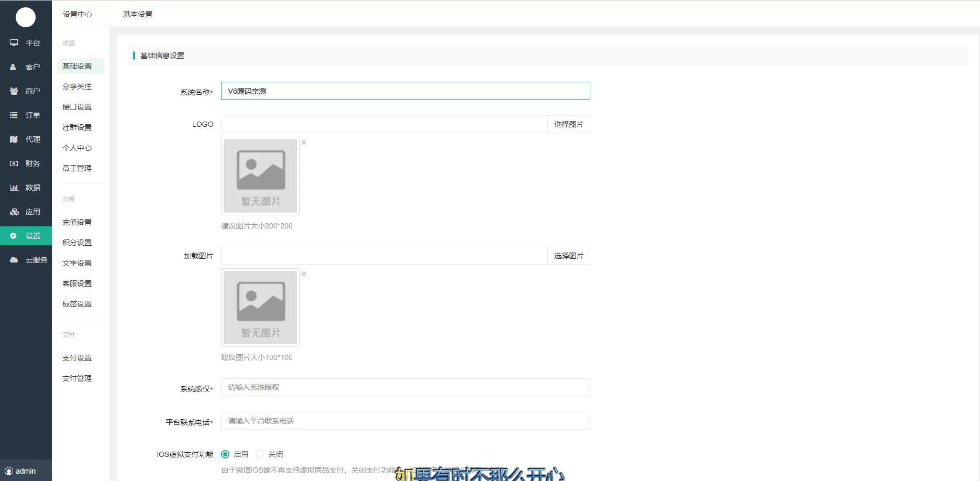Focus the 系统版权 input field
980x481 pixels.
pyautogui.click(x=405, y=387)
